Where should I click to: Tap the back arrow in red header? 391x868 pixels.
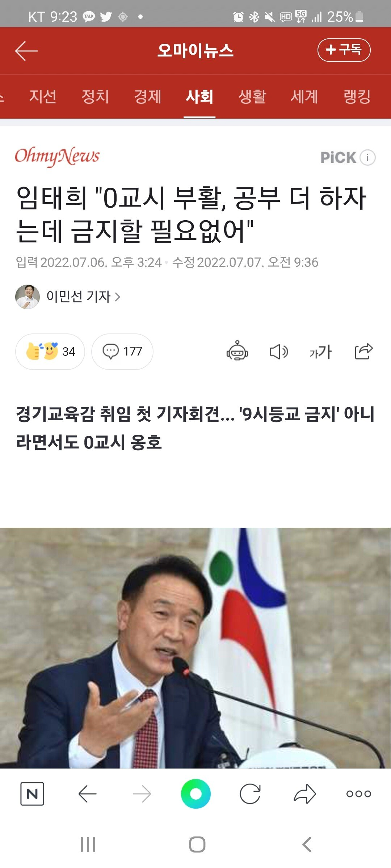click(26, 51)
